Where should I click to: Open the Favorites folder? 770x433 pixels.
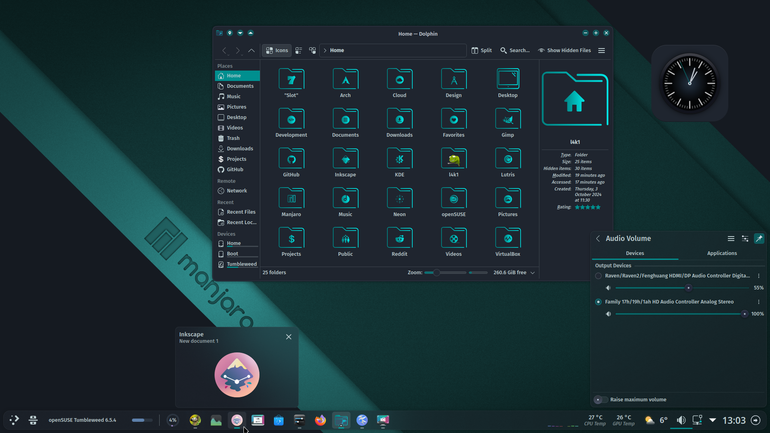click(453, 122)
